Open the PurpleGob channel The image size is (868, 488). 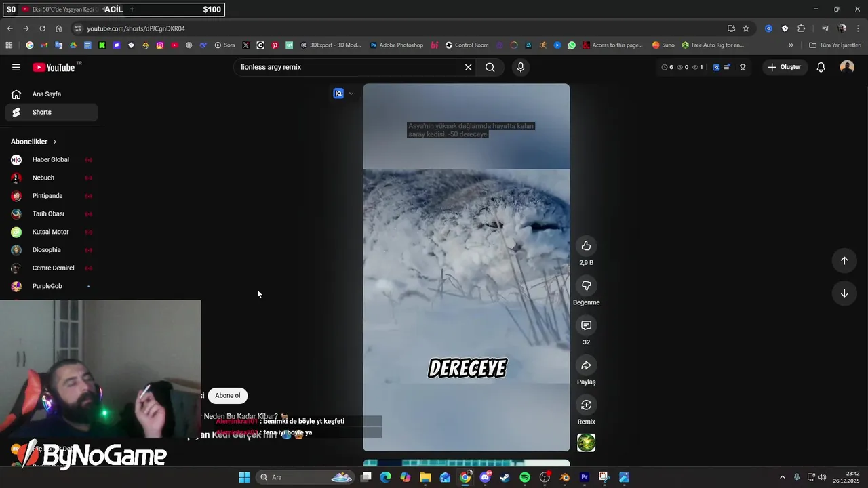pos(52,286)
